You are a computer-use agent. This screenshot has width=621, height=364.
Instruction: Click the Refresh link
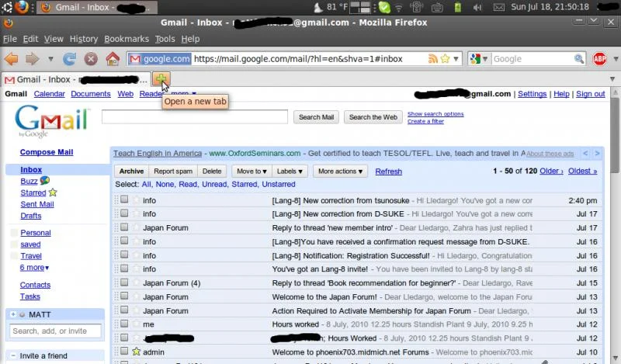(x=389, y=171)
